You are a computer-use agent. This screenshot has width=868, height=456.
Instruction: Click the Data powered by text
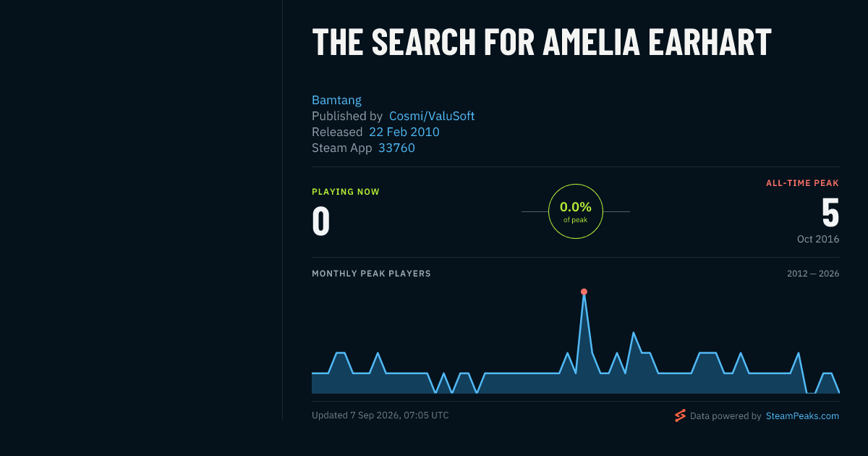726,416
